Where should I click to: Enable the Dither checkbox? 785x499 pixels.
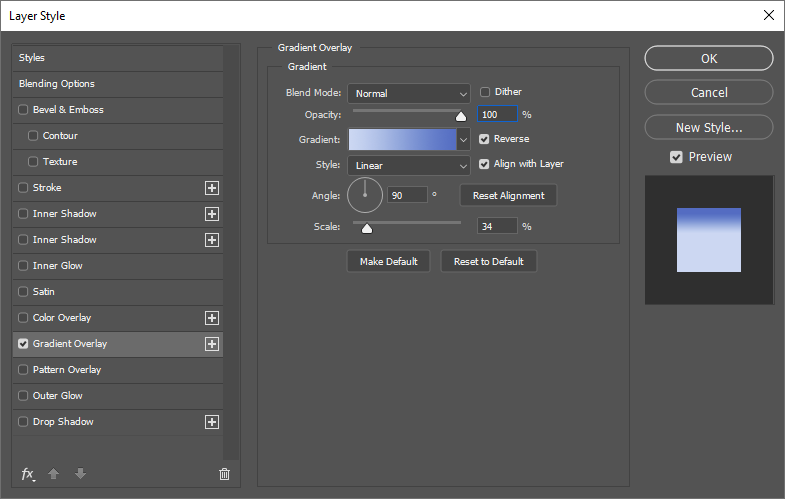(486, 92)
